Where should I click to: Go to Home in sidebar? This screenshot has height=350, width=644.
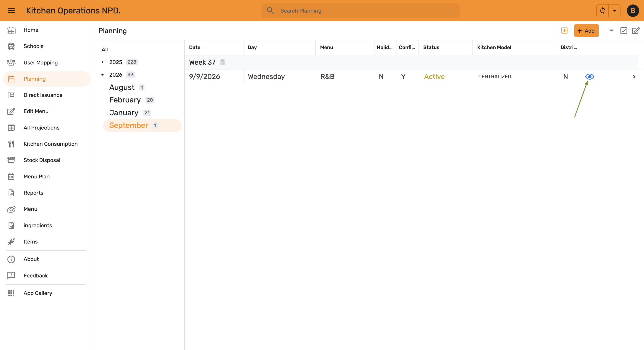[x=47, y=30]
